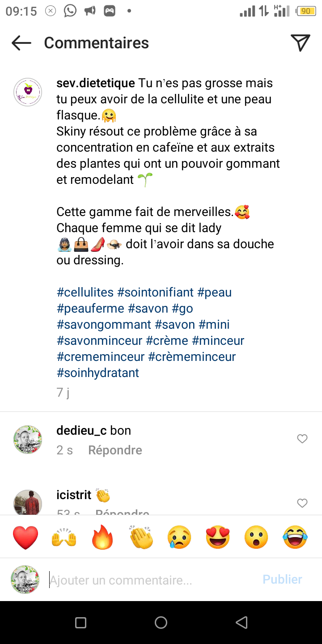The image size is (322, 644).
Task: Insert the heart-eyes emoji
Action: pos(218,537)
